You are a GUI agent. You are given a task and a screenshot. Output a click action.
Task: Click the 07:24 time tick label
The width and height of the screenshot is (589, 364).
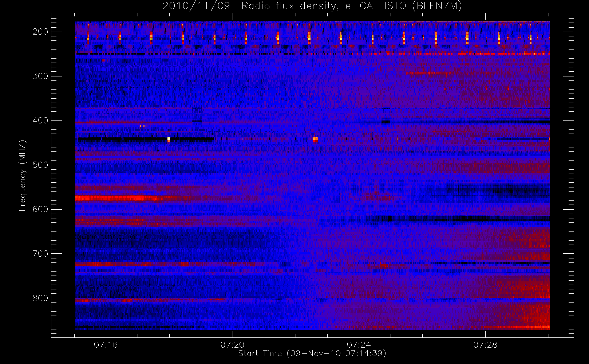[359, 345]
